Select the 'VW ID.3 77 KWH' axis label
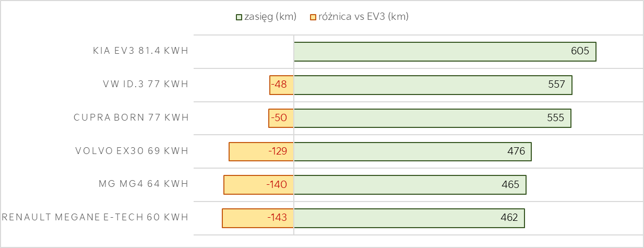644x248 pixels. pos(146,85)
